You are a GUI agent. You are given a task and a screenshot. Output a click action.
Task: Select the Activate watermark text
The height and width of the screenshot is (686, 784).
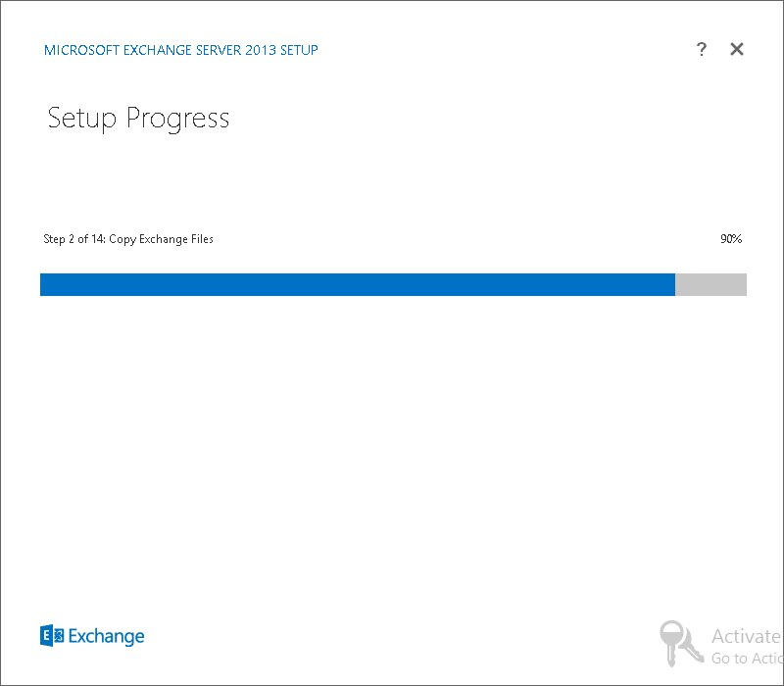746,636
